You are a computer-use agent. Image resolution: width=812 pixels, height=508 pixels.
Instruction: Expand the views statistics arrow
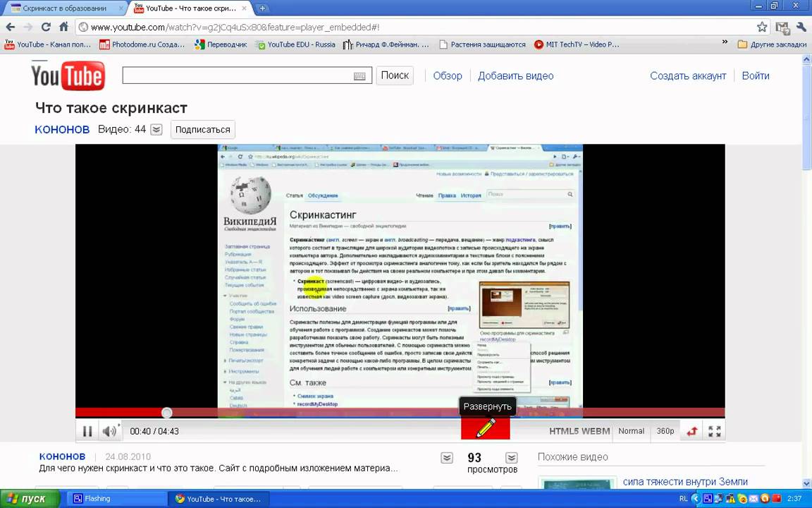tap(511, 458)
